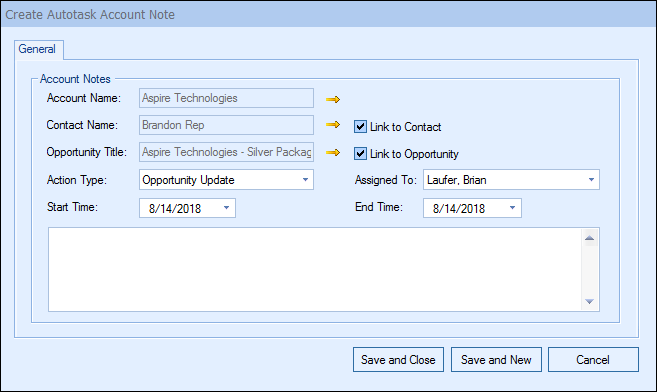Click the Account Name field
The height and width of the screenshot is (392, 657).
click(x=226, y=98)
